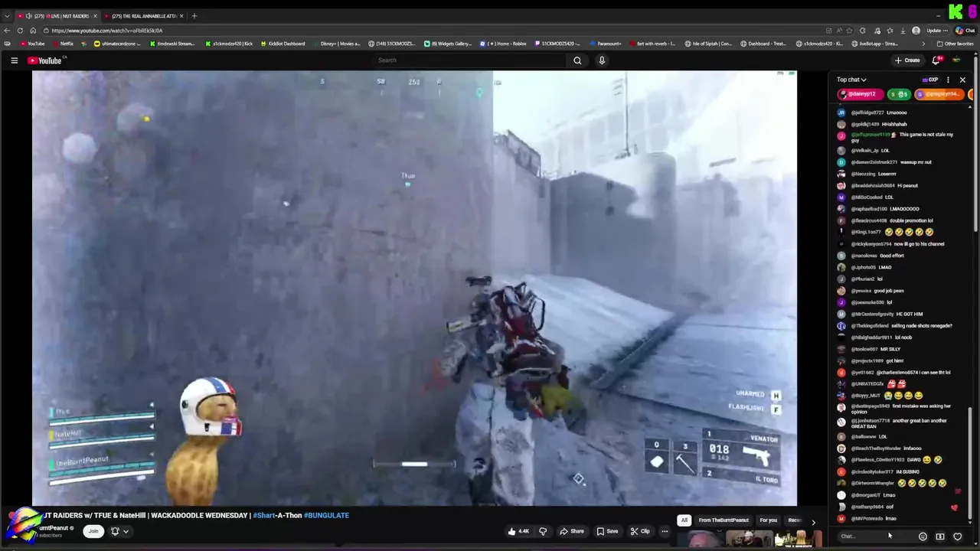Open the KickBot Dashboard bookmark

pos(283,44)
